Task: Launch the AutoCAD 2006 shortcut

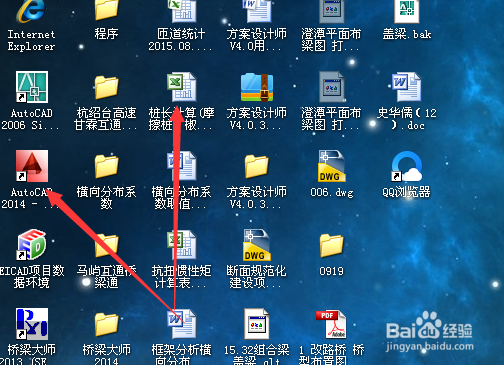Action: tap(32, 87)
